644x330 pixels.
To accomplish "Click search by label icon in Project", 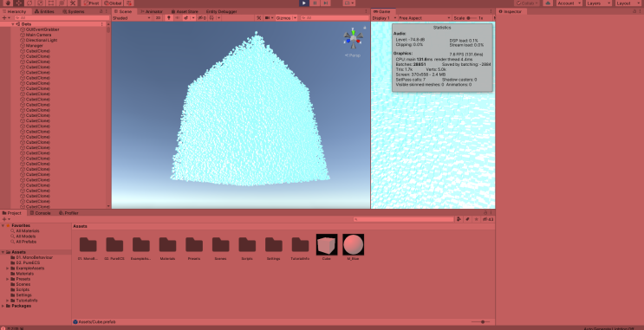I will point(467,219).
